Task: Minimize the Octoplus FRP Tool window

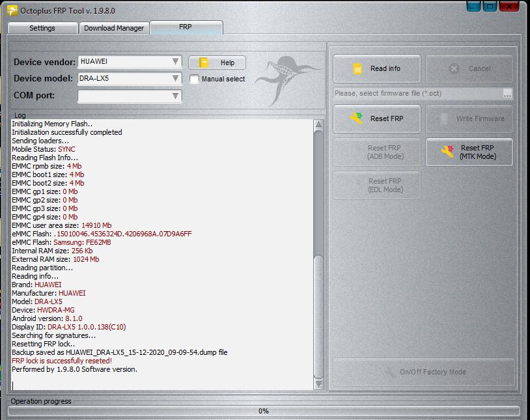Action: pyautogui.click(x=473, y=6)
